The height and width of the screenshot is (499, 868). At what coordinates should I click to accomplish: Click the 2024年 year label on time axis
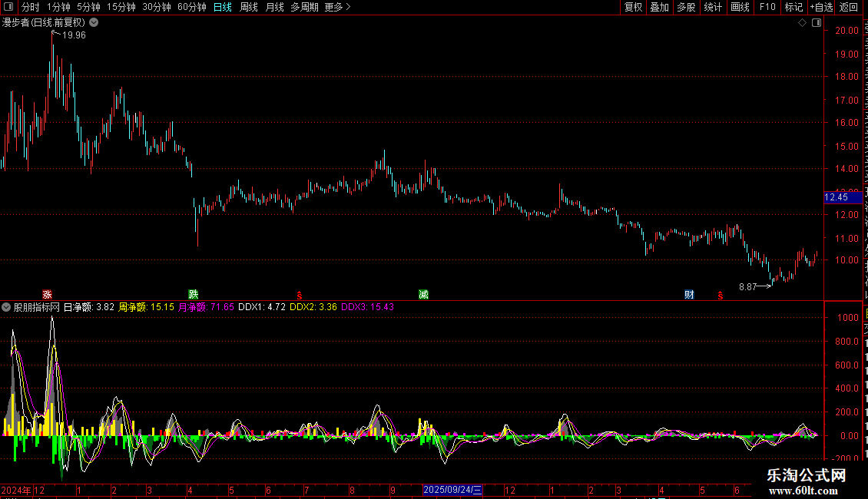16,490
